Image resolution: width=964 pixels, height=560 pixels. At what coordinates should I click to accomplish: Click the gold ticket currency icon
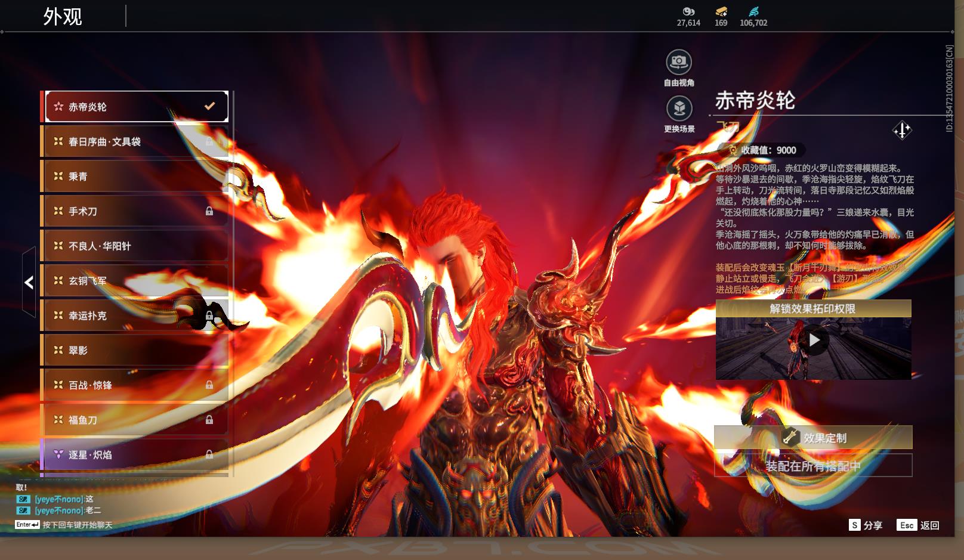pyautogui.click(x=721, y=11)
